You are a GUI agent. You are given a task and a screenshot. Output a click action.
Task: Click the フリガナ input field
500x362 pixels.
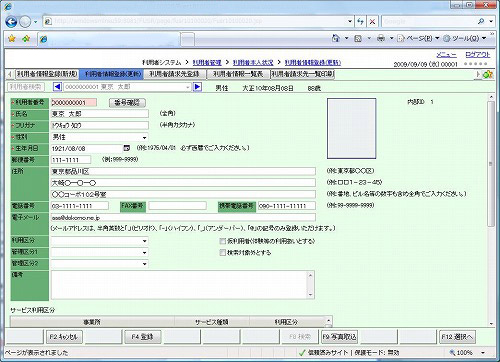(x=99, y=125)
